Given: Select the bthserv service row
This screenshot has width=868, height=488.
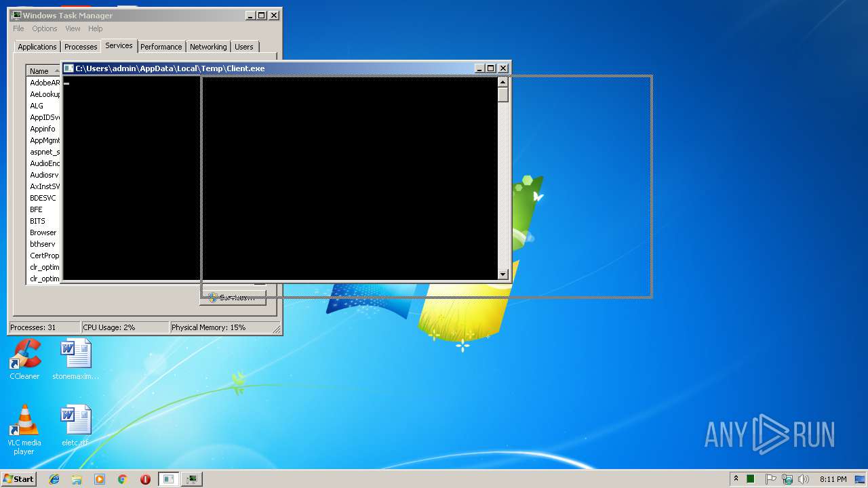Looking at the screenshot, I should tap(44, 244).
